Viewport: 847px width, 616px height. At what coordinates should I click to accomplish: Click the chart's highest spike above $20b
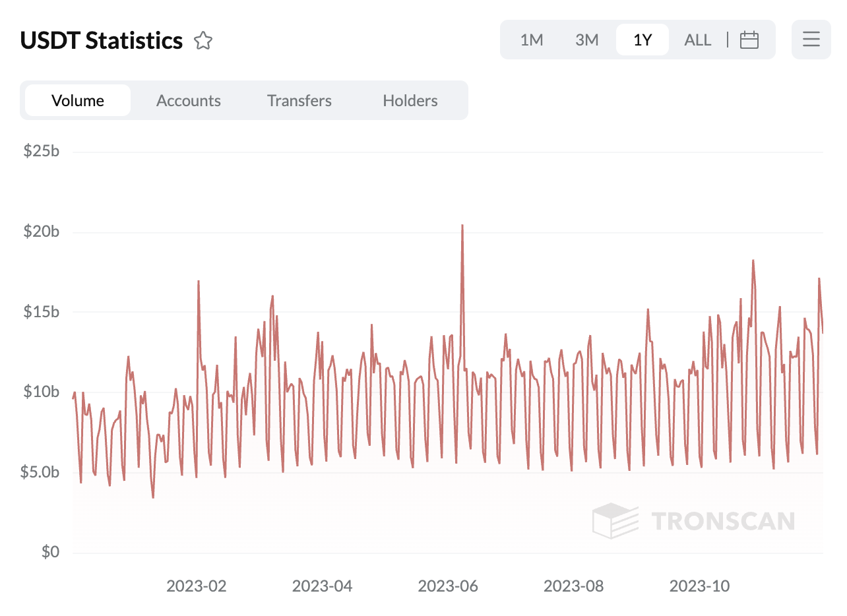click(462, 226)
